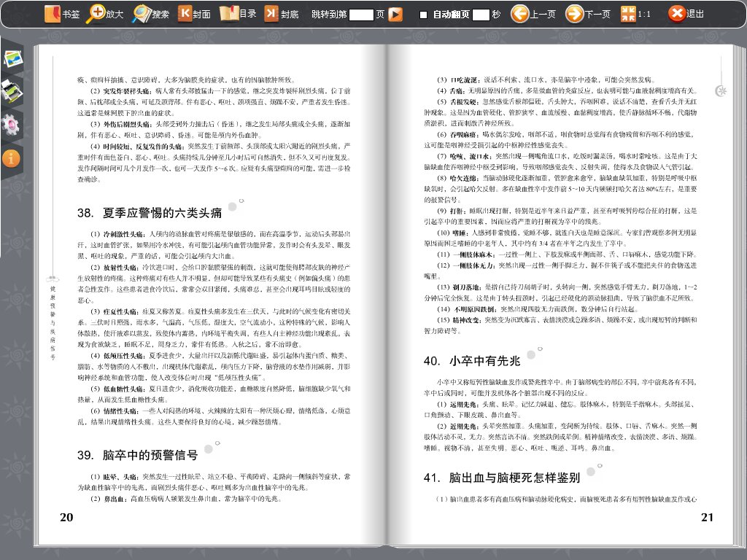Click the printer sidebar icon
Viewport: 747px width, 560px height.
12,90
